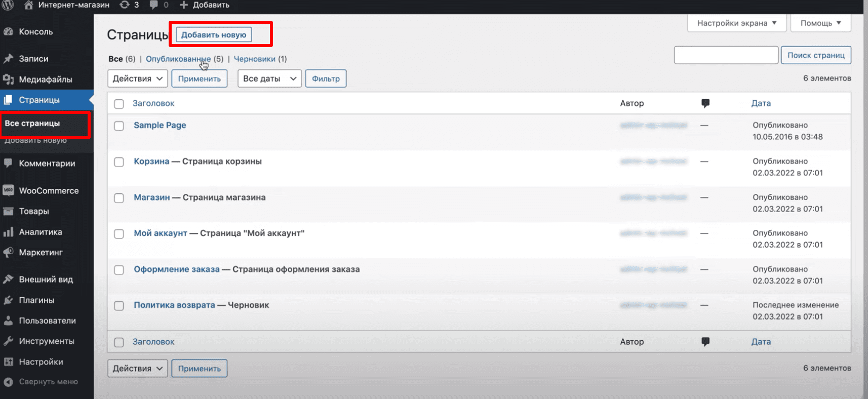Open the Магазин page link
868x399 pixels.
point(152,197)
